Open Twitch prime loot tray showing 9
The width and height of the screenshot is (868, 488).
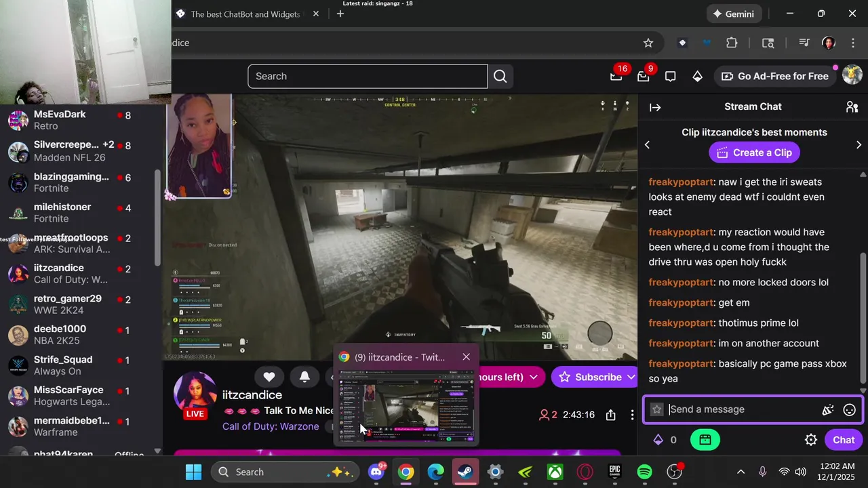click(644, 76)
